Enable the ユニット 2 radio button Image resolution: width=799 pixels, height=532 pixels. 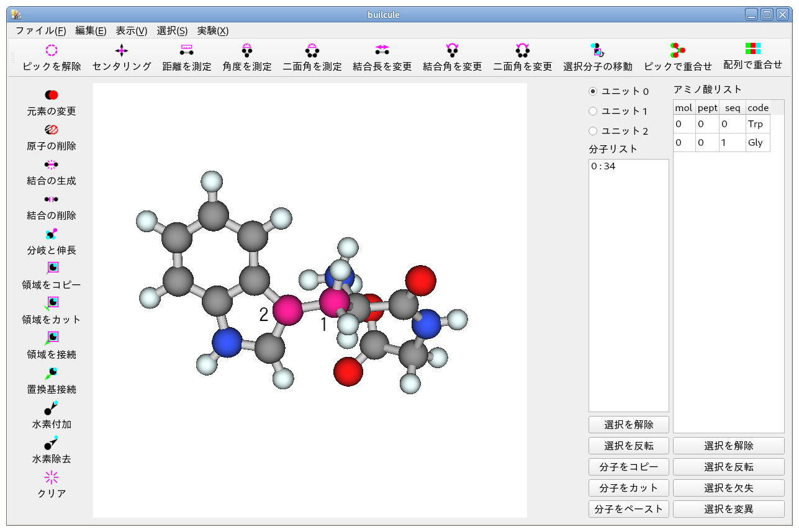pyautogui.click(x=593, y=131)
